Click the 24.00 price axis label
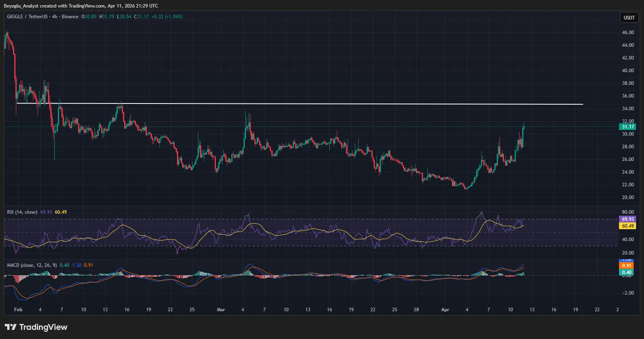Viewport: 644px width, 339px height. 628,172
